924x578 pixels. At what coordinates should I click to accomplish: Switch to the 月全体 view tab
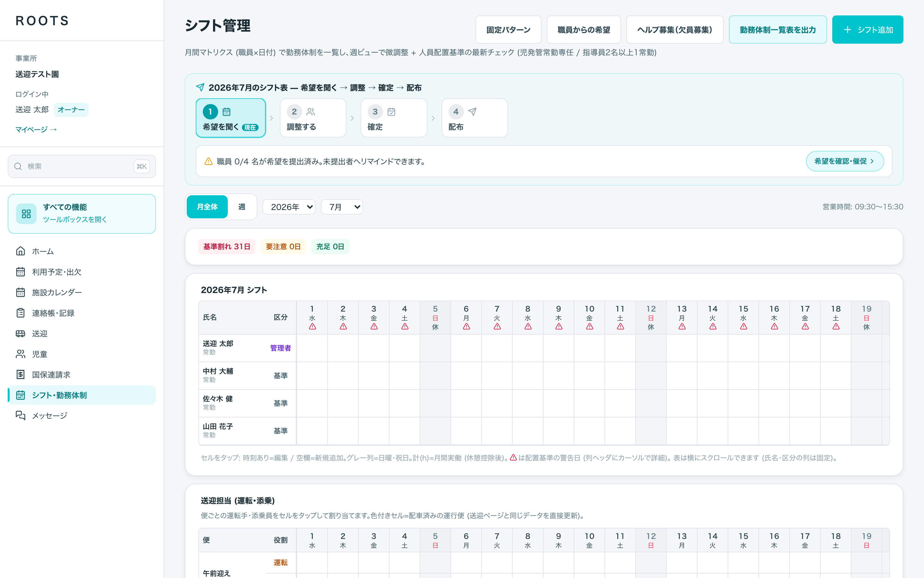(x=207, y=207)
